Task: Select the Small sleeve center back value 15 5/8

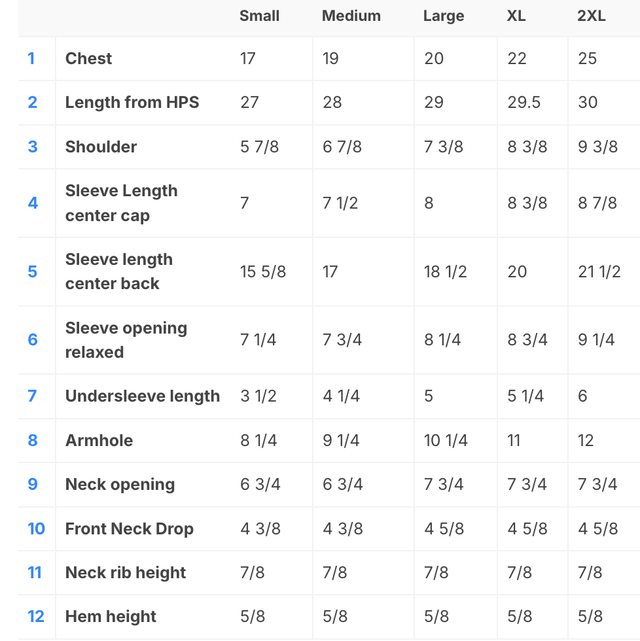Action: pos(263,271)
